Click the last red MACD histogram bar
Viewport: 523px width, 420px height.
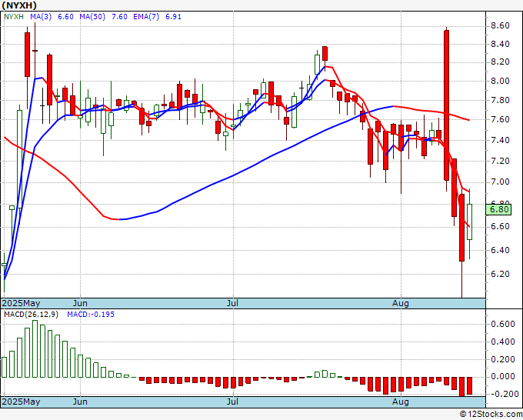[469, 386]
